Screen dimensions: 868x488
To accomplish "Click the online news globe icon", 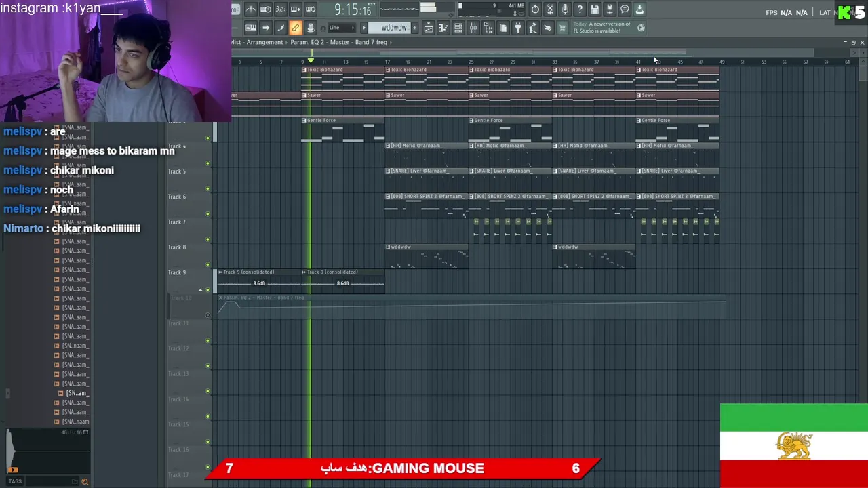I will tap(641, 28).
